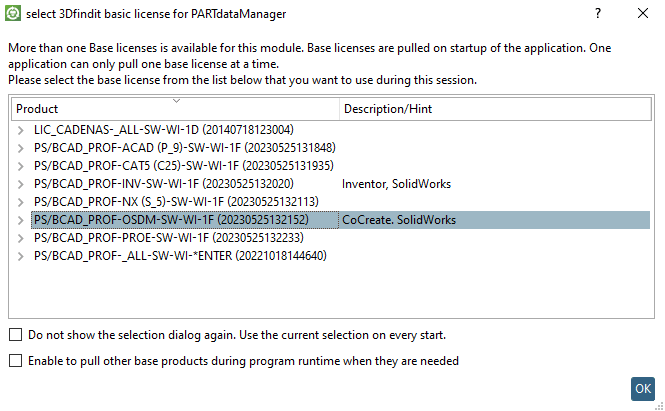The image size is (665, 411).
Task: Click the resize grip at dialog corner
Action: (x=659, y=406)
